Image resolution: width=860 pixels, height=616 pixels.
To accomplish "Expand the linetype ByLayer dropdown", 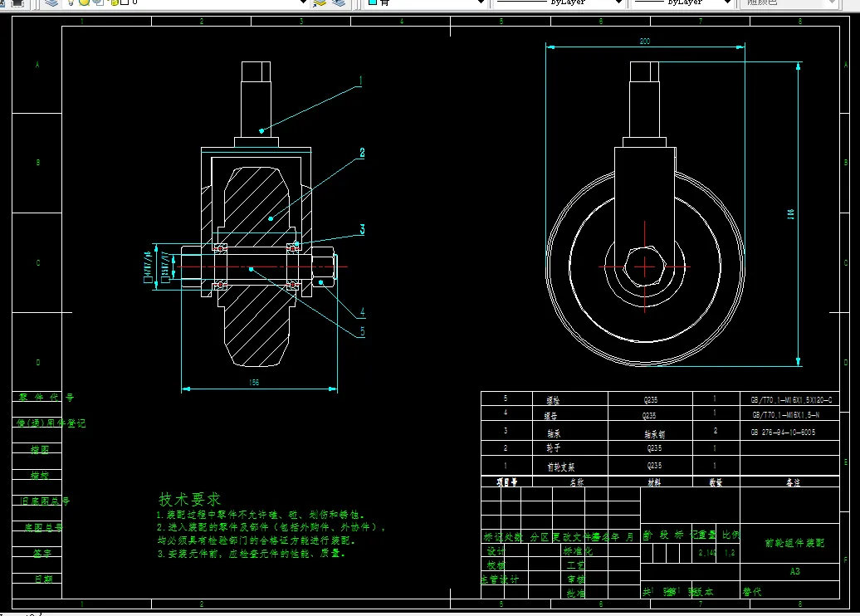I will [x=618, y=2].
